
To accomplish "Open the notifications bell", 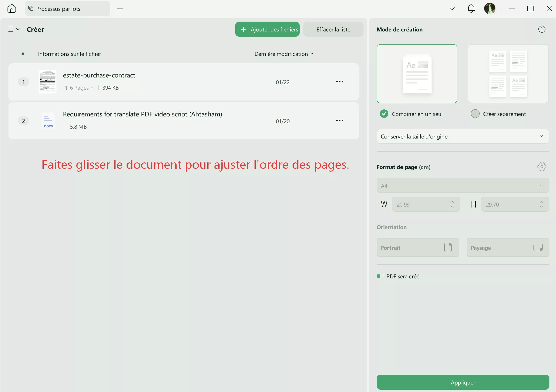I will (471, 8).
